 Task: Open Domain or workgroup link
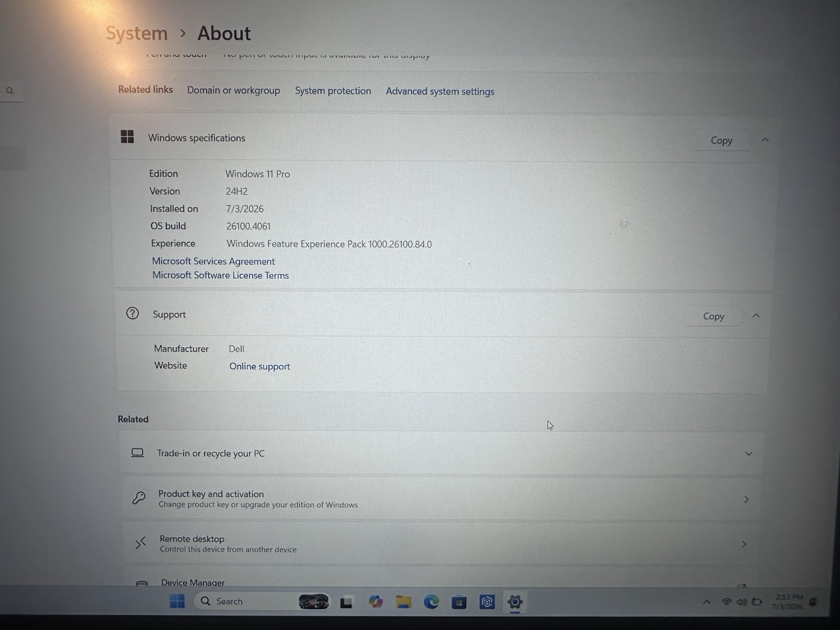[x=234, y=90]
